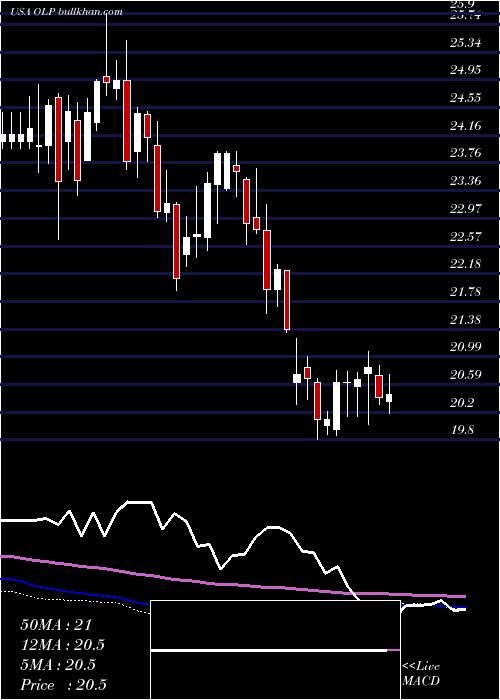
Task: Click the Price : 20.5 readout
Action: coord(63,685)
